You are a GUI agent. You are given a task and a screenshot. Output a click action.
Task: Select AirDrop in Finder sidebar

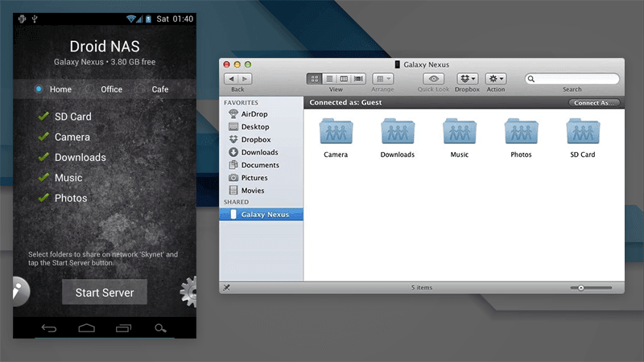click(x=261, y=114)
